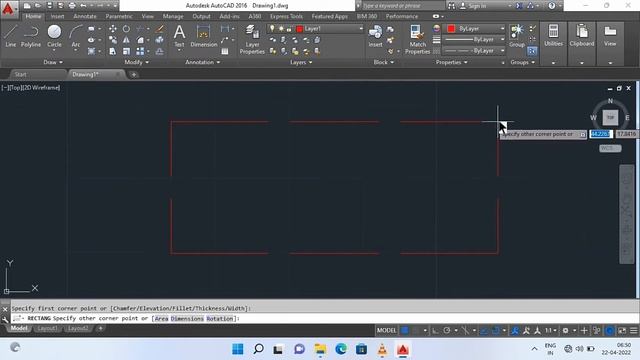Image resolution: width=640 pixels, height=360 pixels.
Task: Select the Dimension tool
Action: [204, 36]
